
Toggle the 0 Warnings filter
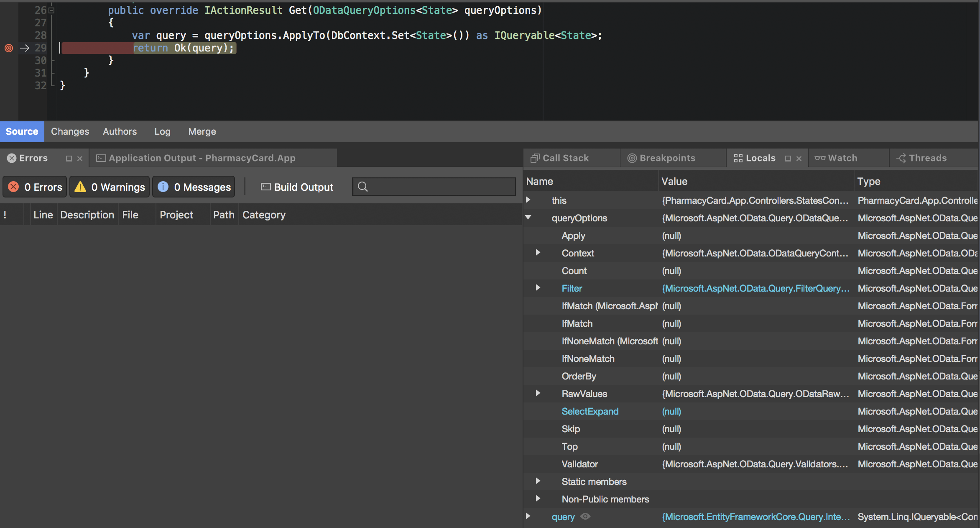[110, 187]
